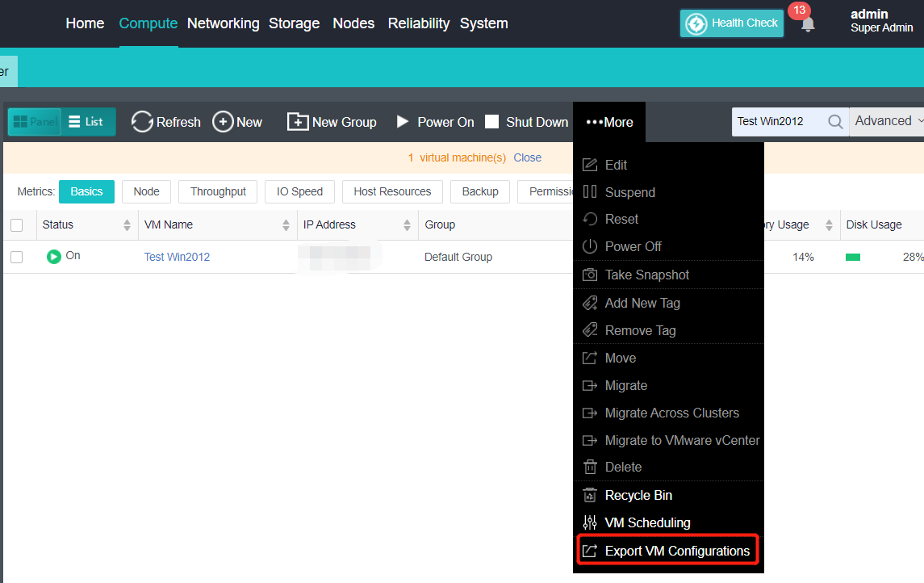Click the search magnifier icon
Image resolution: width=924 pixels, height=583 pixels.
coord(835,122)
